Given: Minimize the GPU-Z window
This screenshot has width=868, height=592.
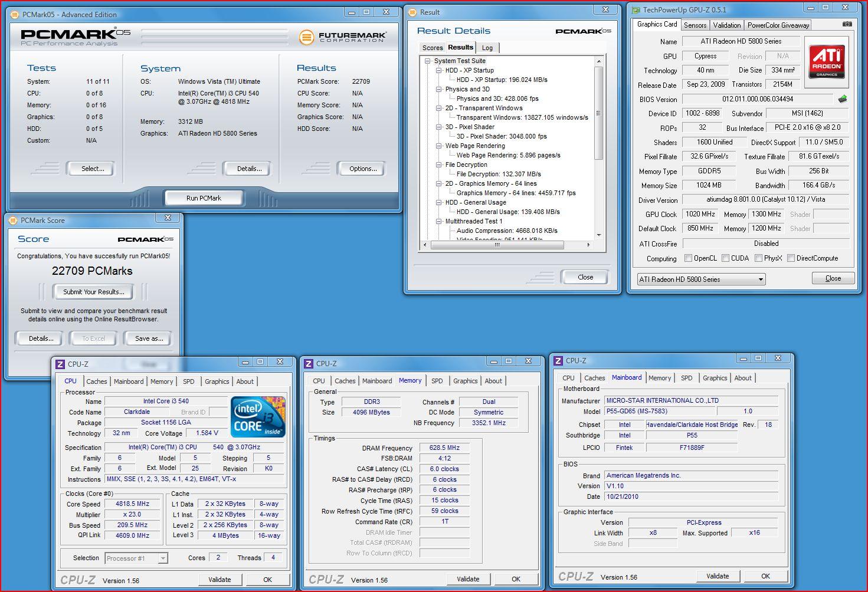Looking at the screenshot, I should (810, 8).
